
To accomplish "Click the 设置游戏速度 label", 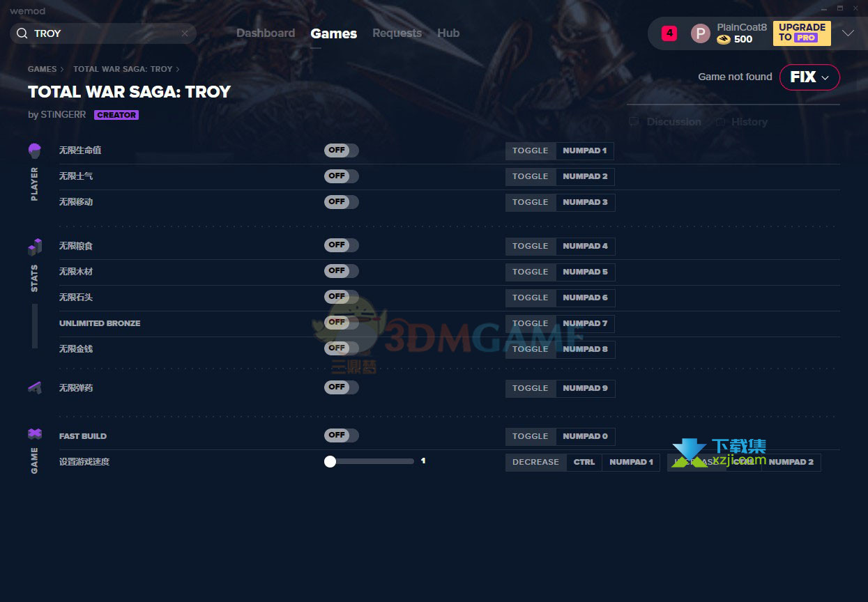I will tap(84, 462).
